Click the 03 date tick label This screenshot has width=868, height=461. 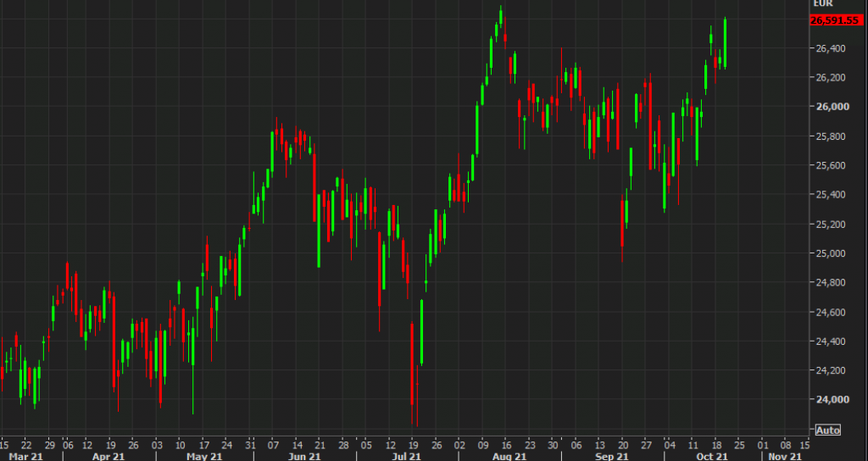click(157, 444)
